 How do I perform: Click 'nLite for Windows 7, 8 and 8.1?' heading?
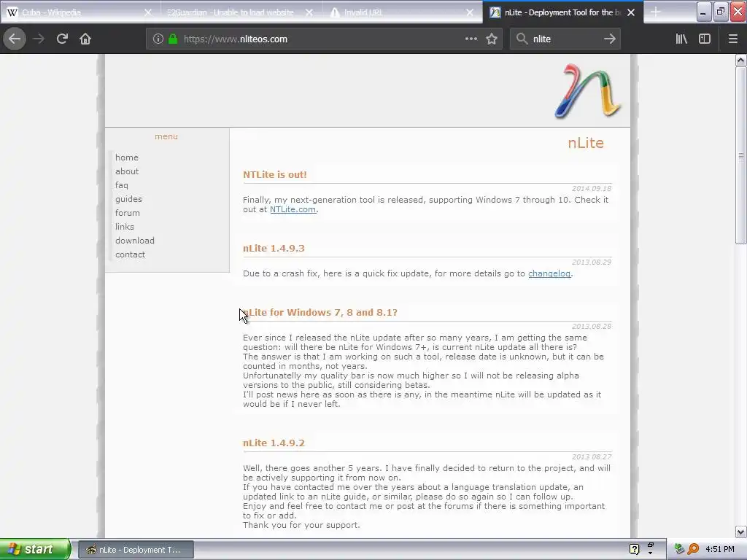320,313
